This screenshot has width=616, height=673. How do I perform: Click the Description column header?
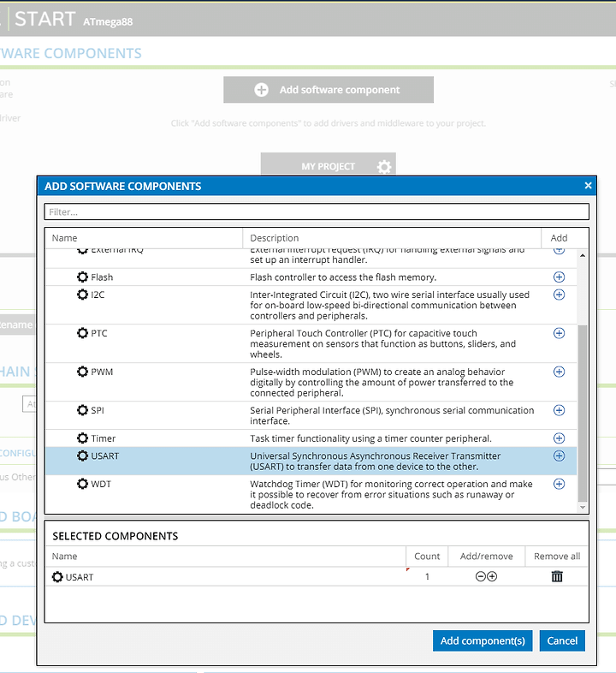point(274,238)
